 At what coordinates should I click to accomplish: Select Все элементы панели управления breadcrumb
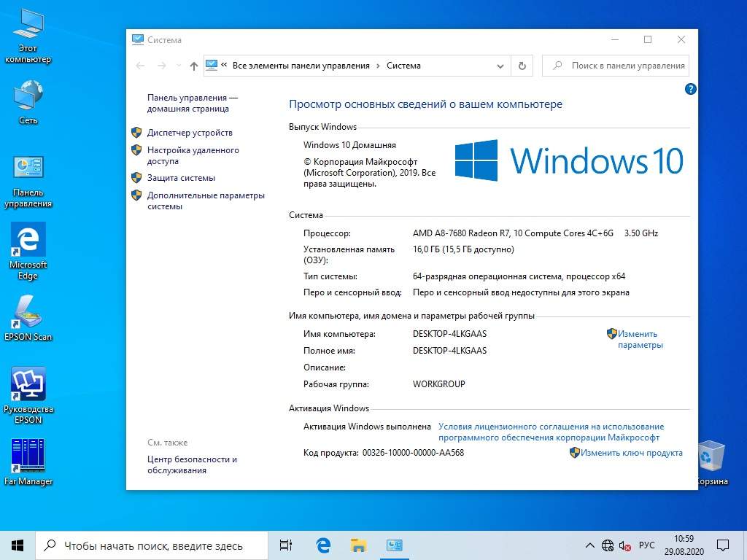tap(301, 66)
